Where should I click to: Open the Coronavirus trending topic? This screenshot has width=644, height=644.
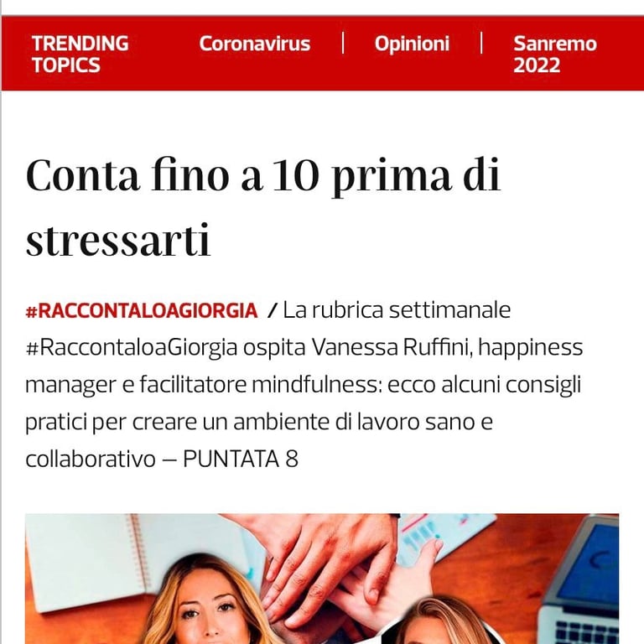(254, 44)
